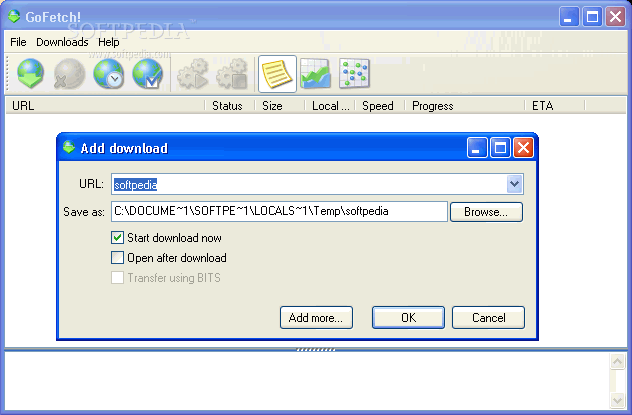Screen dimensions: 632x415
Task: Click the Speed column header
Action: [x=379, y=106]
